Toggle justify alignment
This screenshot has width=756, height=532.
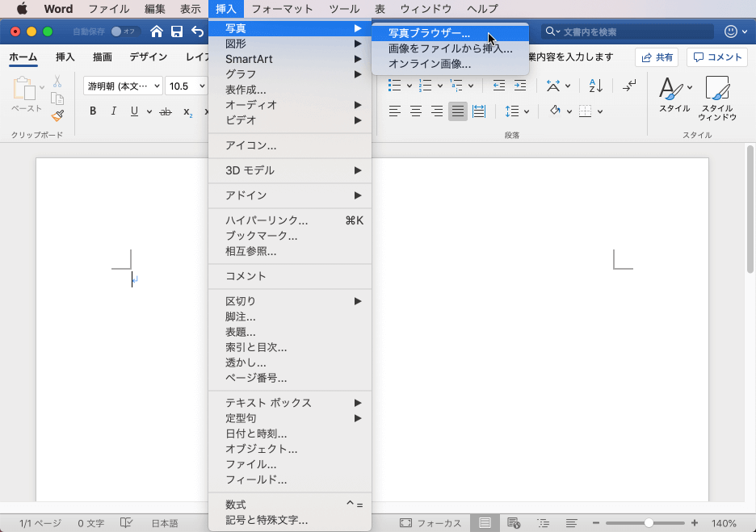pyautogui.click(x=457, y=111)
